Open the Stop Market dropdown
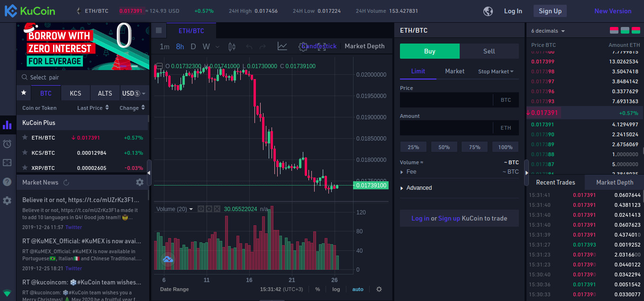 point(496,71)
